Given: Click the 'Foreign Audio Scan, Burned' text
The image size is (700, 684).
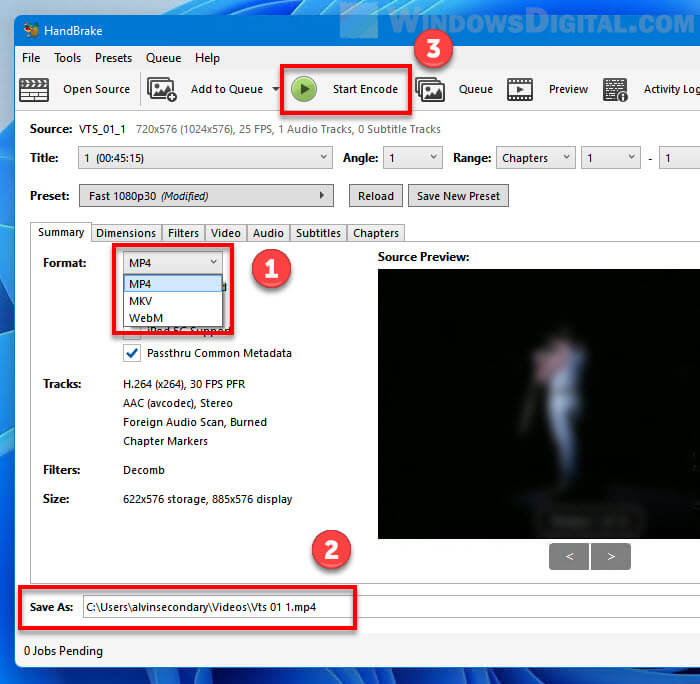Looking at the screenshot, I should [195, 422].
